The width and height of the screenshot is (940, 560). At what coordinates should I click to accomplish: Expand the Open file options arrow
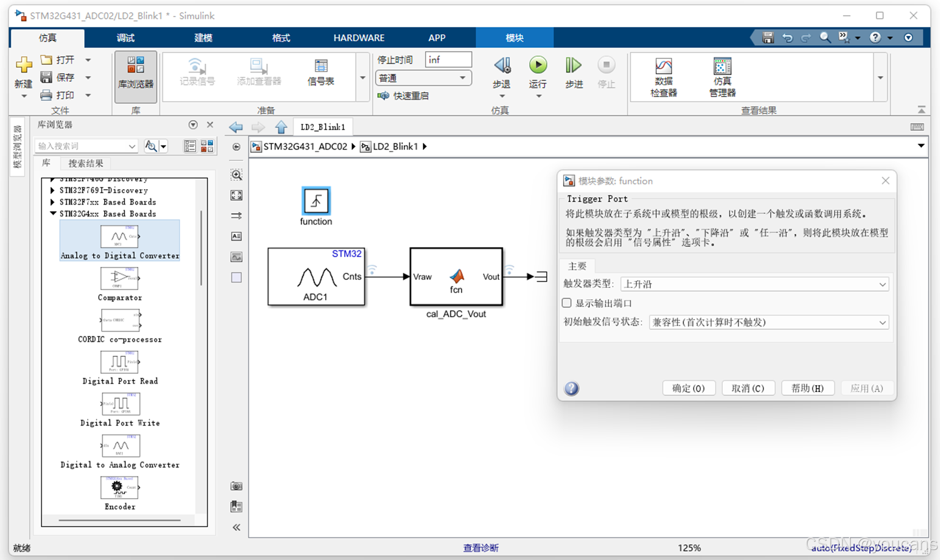pos(88,60)
